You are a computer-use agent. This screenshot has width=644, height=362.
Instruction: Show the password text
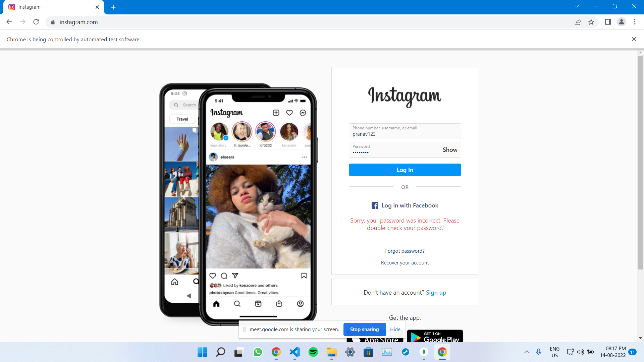coord(450,150)
